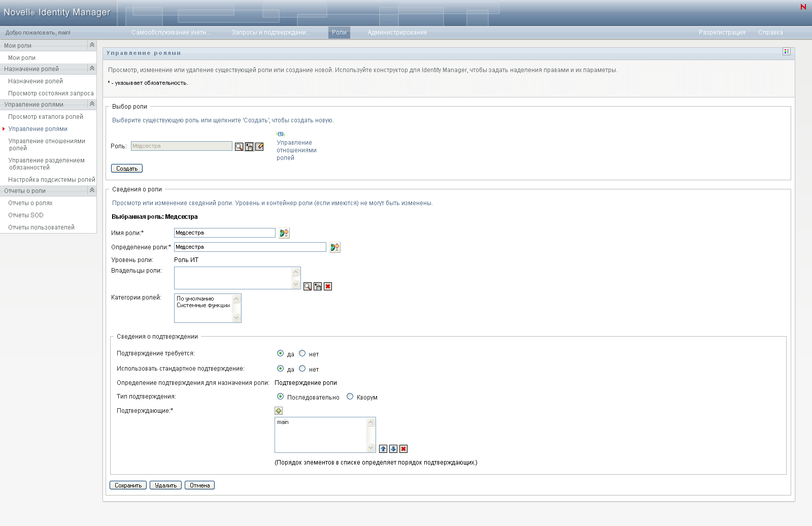812x526 pixels.
Task: Open Самообслуживание учетн... tab
Action: (x=171, y=32)
